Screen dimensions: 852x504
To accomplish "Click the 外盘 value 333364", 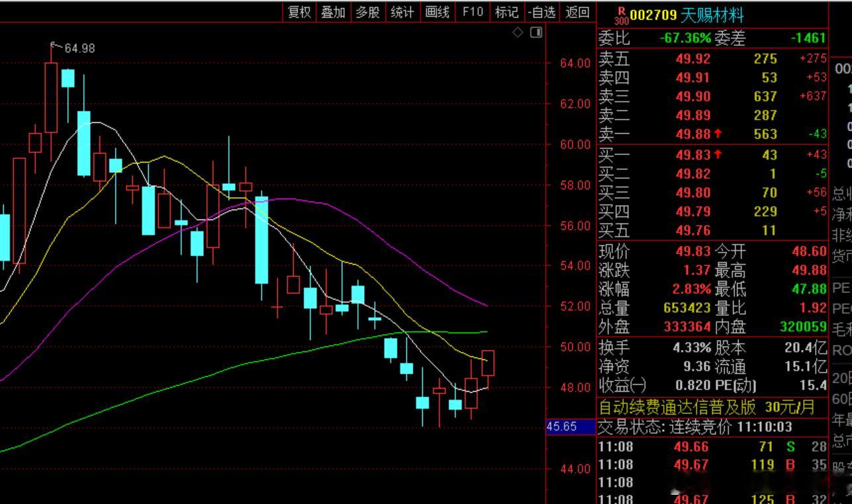I will coord(686,327).
